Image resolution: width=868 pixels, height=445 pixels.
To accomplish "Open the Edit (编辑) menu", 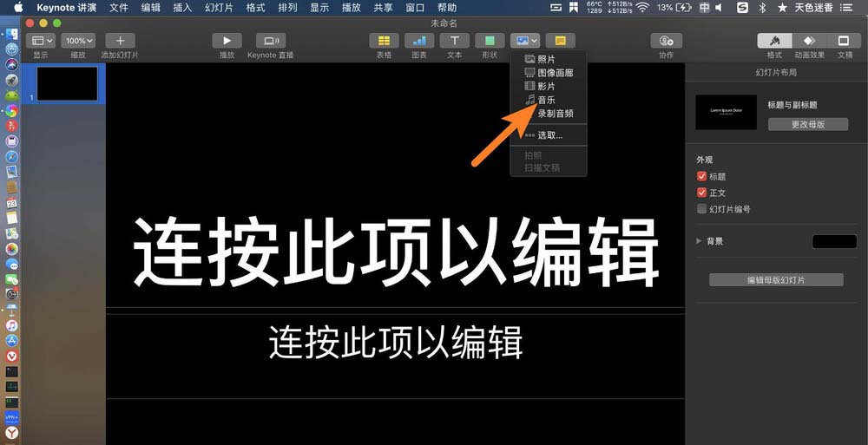I will pos(150,8).
